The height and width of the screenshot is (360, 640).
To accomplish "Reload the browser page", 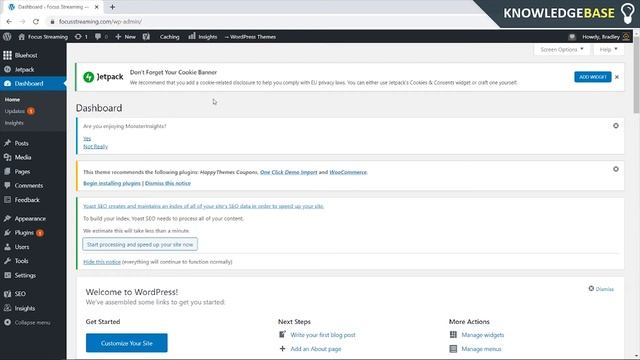I will pos(36,22).
